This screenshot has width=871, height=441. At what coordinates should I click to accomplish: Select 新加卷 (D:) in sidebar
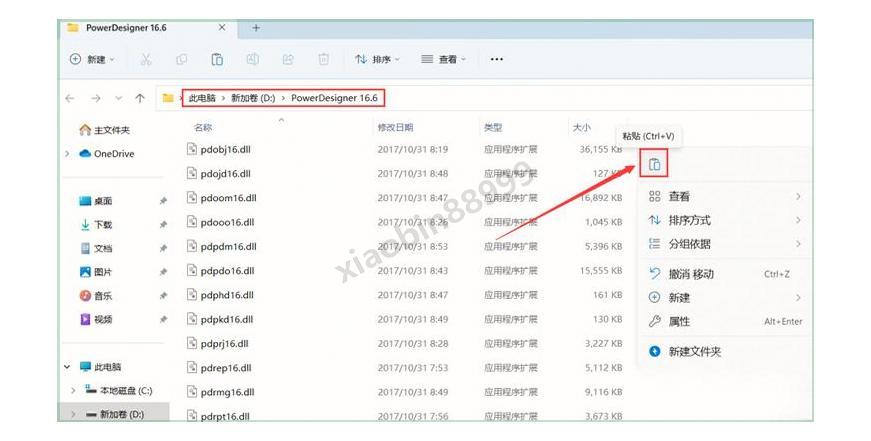(x=116, y=414)
